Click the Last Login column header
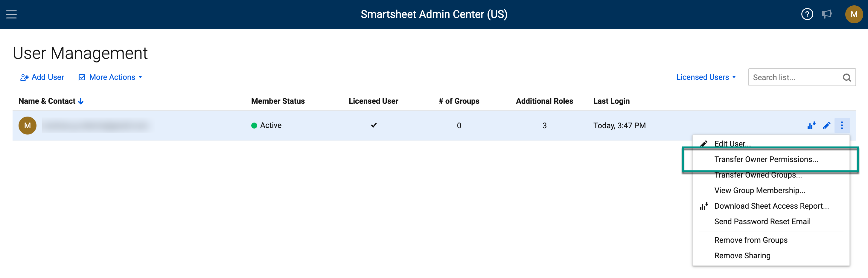 tap(611, 101)
